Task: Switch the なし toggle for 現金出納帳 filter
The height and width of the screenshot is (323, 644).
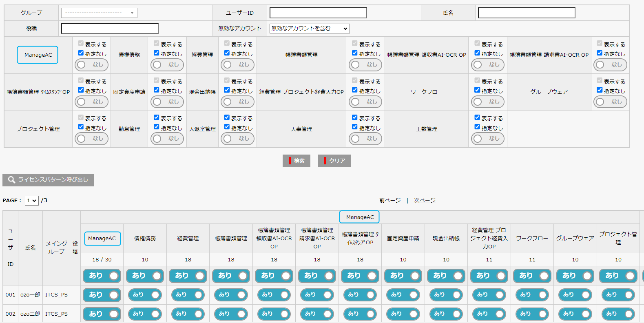Action: 237,102
